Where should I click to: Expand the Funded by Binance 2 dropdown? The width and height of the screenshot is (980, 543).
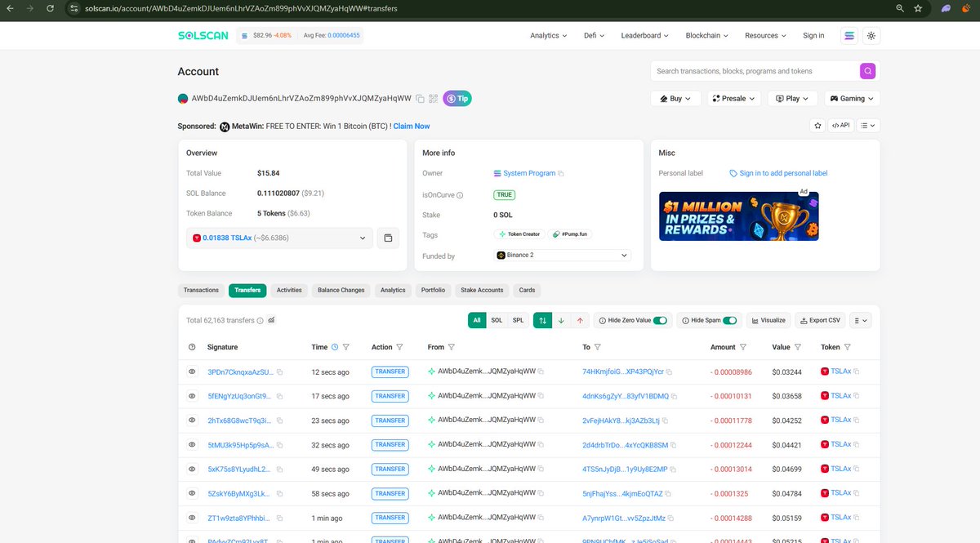[563, 256]
